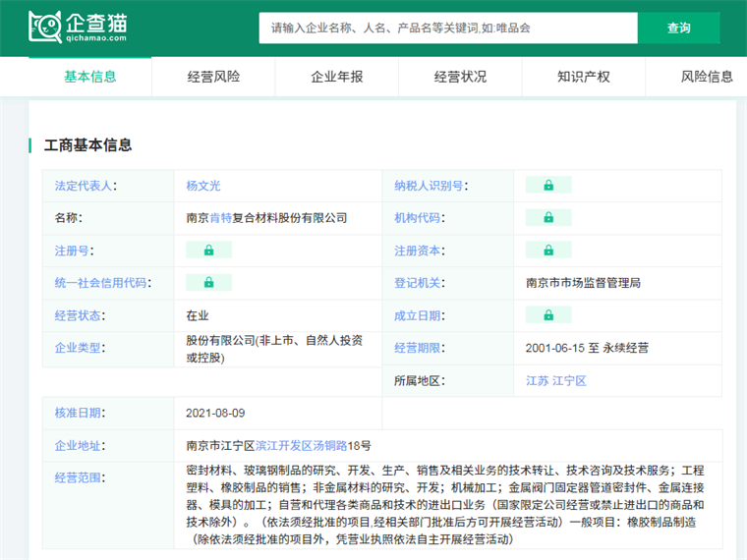Viewport: 747px width, 560px height.
Task: Click lock icon beside 成立日期
Action: pos(547,314)
